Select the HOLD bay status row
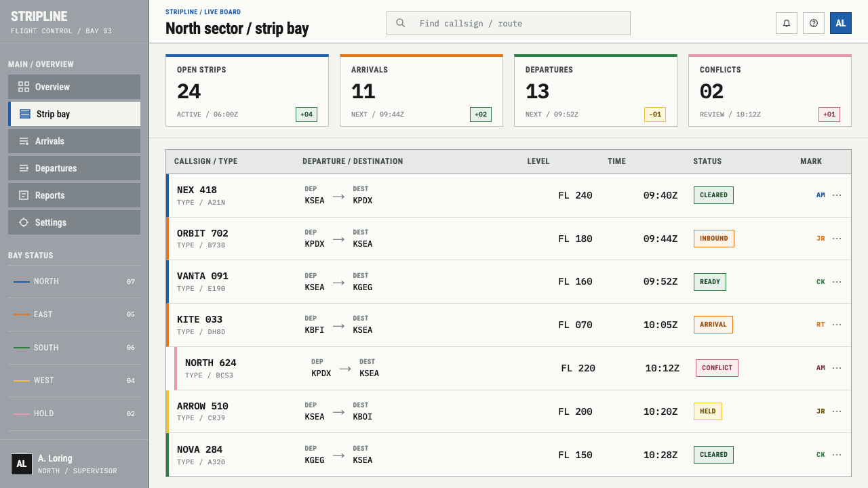868x488 pixels. pyautogui.click(x=74, y=413)
